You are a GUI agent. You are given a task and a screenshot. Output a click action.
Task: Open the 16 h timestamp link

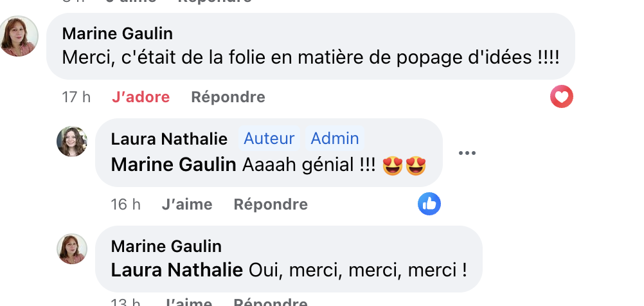[125, 204]
